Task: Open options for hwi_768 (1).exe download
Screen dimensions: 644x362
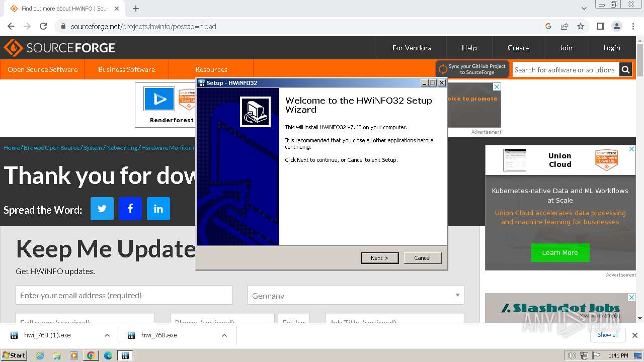Action: (x=107, y=335)
